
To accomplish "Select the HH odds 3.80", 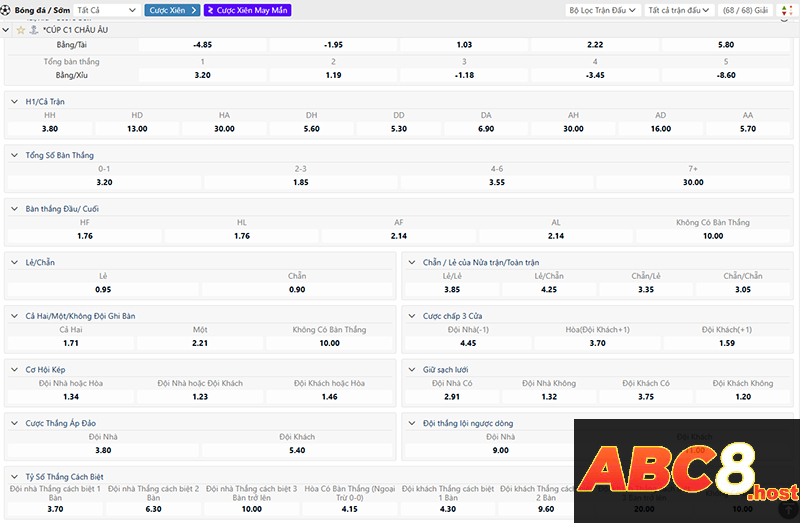I will click(x=50, y=128).
